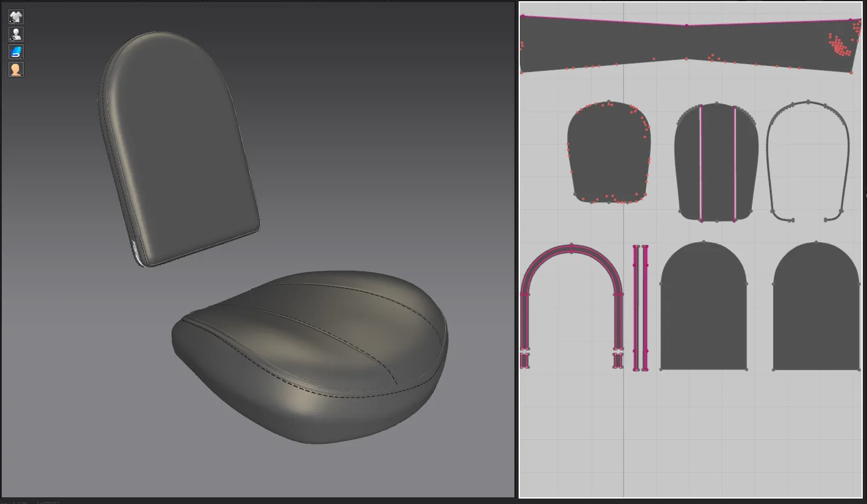Screen dimensions: 867x504
Task: Open the blue fabric render style icon
Action: (x=16, y=51)
